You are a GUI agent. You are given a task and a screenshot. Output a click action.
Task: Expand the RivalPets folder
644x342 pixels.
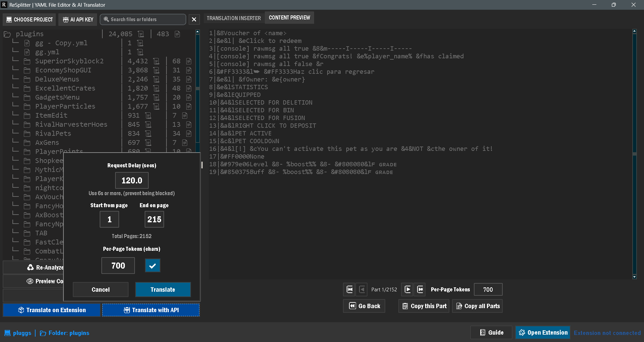coord(53,133)
